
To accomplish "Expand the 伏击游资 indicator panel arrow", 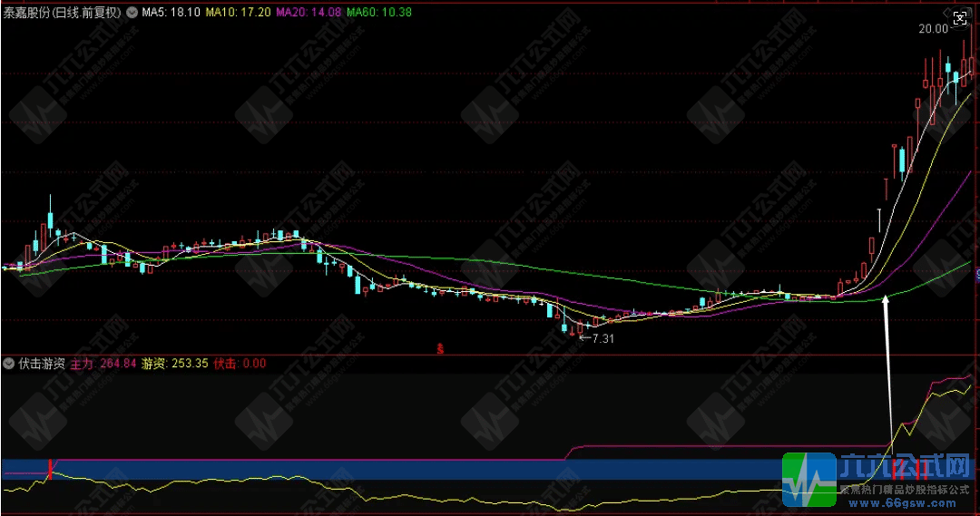I will point(9,364).
